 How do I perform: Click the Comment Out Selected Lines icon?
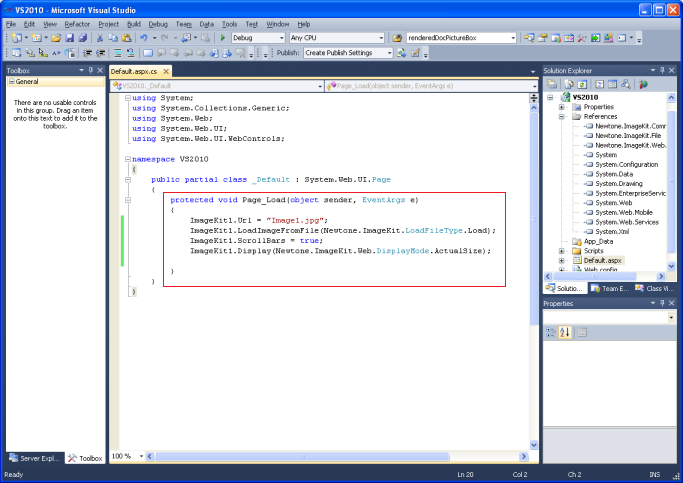(117, 53)
